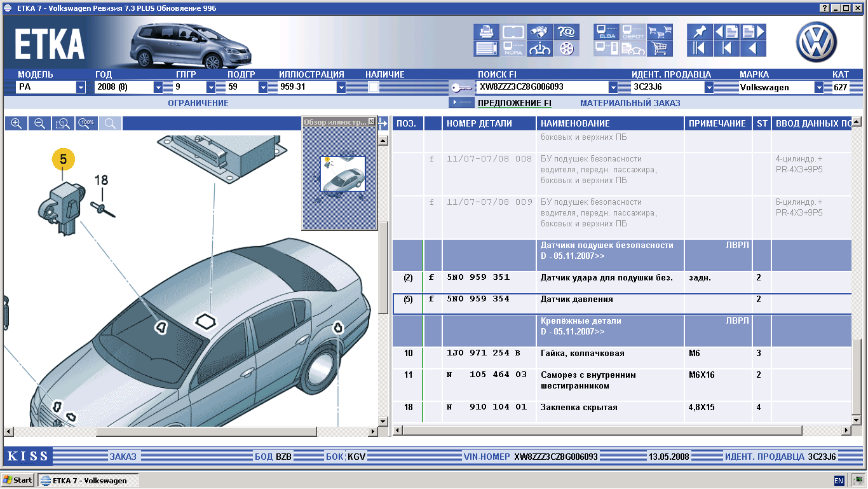Click part callout 5 in the illustration
Image resolution: width=868 pixels, height=489 pixels.
[x=64, y=160]
